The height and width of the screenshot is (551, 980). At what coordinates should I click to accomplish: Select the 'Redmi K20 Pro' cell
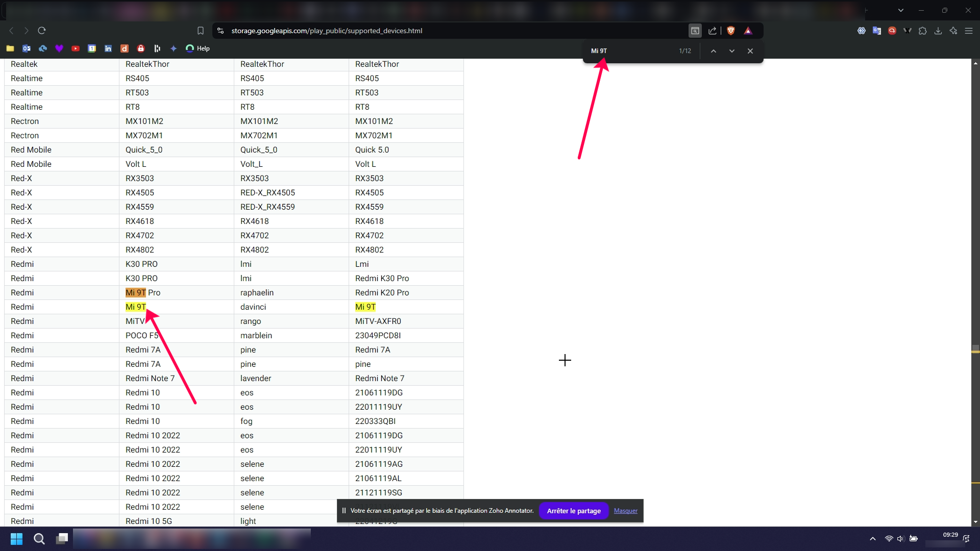pyautogui.click(x=406, y=292)
